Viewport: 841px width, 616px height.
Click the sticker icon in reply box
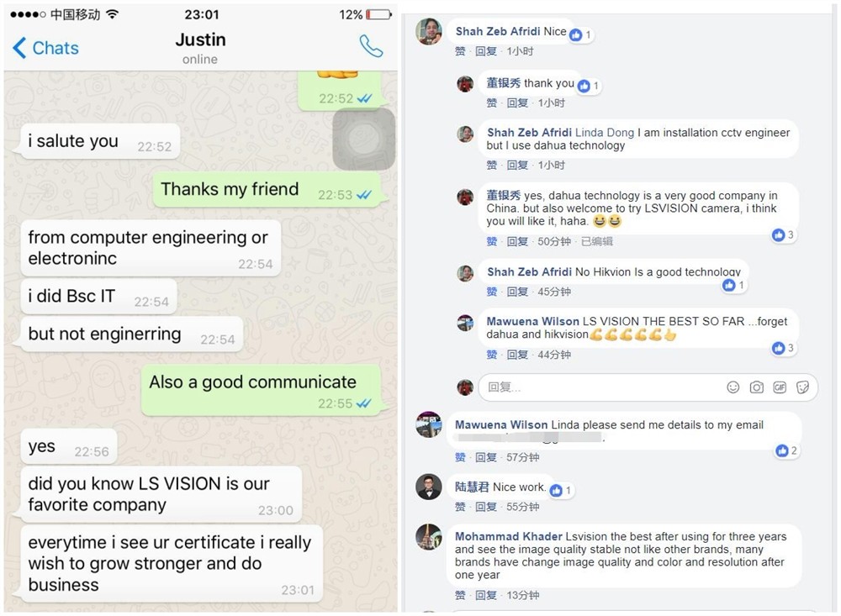tap(802, 387)
